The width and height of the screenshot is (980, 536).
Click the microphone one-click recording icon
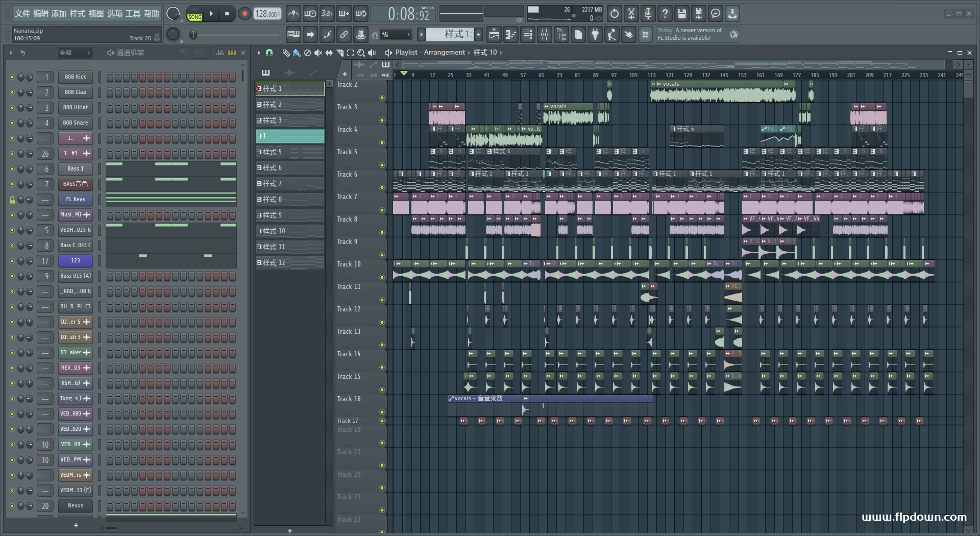648,14
